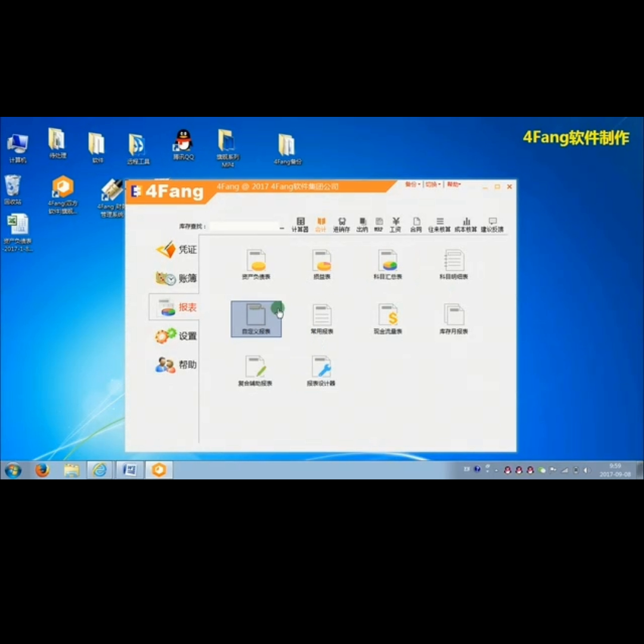Open the 成本核算 costing module
The image size is (644, 644).
465,225
